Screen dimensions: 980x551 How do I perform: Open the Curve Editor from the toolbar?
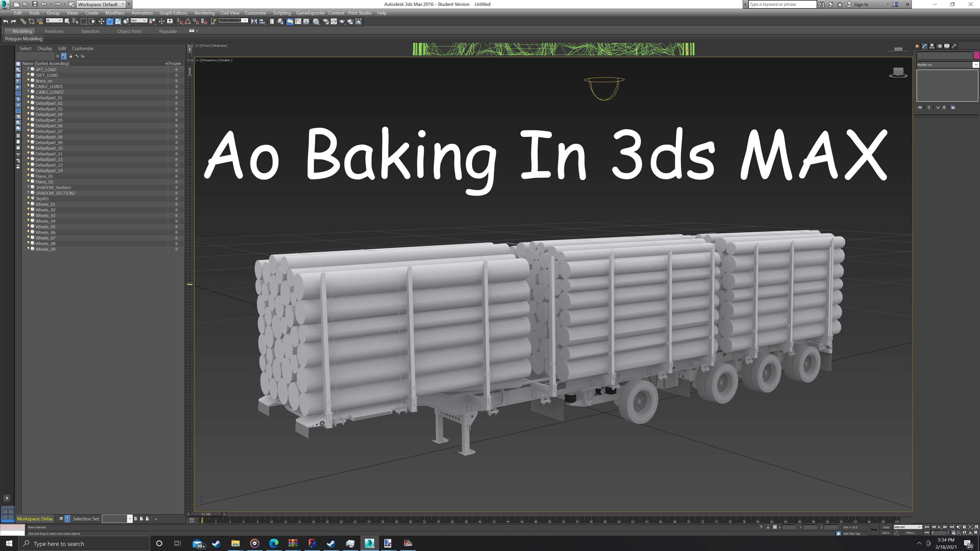(298, 21)
